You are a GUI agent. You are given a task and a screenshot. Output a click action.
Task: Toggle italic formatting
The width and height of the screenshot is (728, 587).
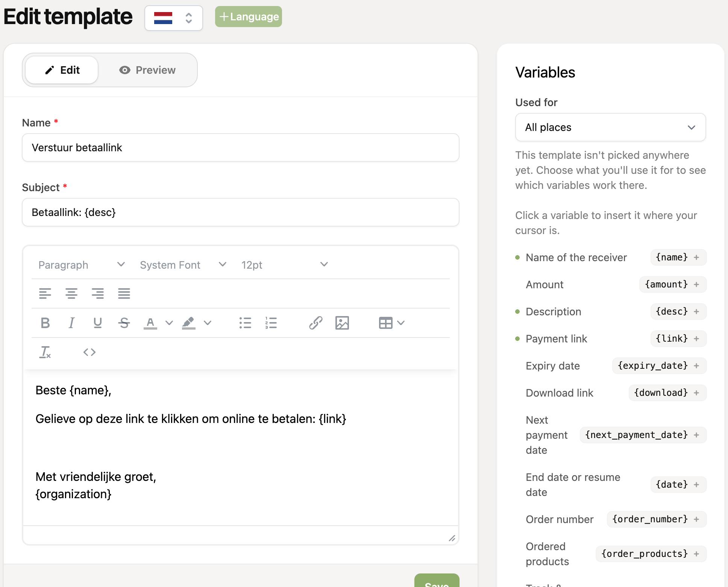(71, 322)
